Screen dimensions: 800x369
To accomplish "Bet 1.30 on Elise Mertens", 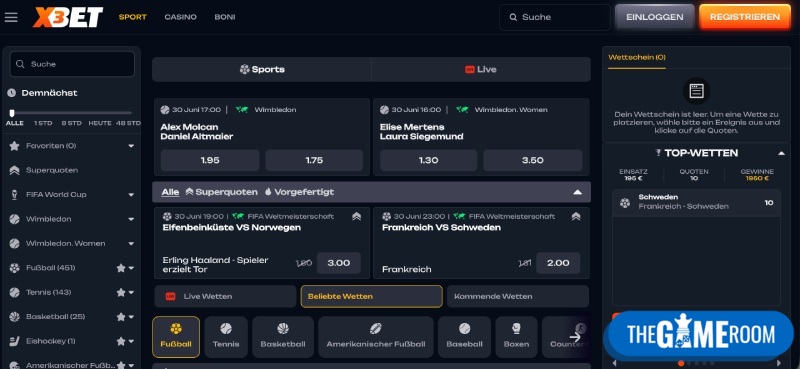I will coord(429,160).
